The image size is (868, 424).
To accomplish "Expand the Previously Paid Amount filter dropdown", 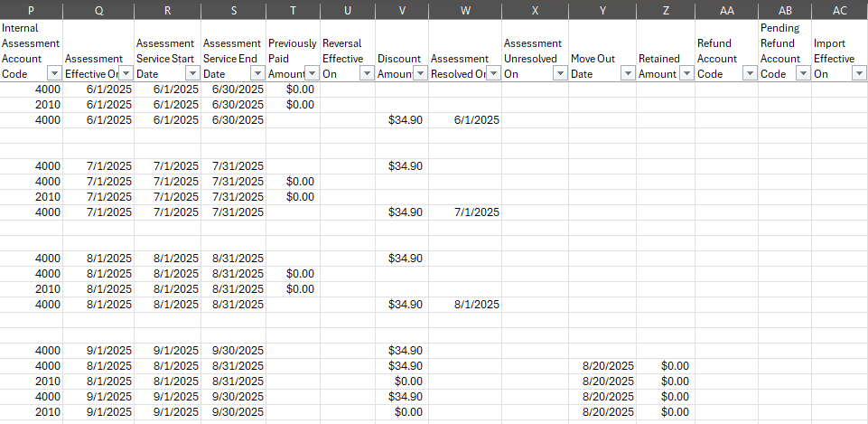I will 312,74.
